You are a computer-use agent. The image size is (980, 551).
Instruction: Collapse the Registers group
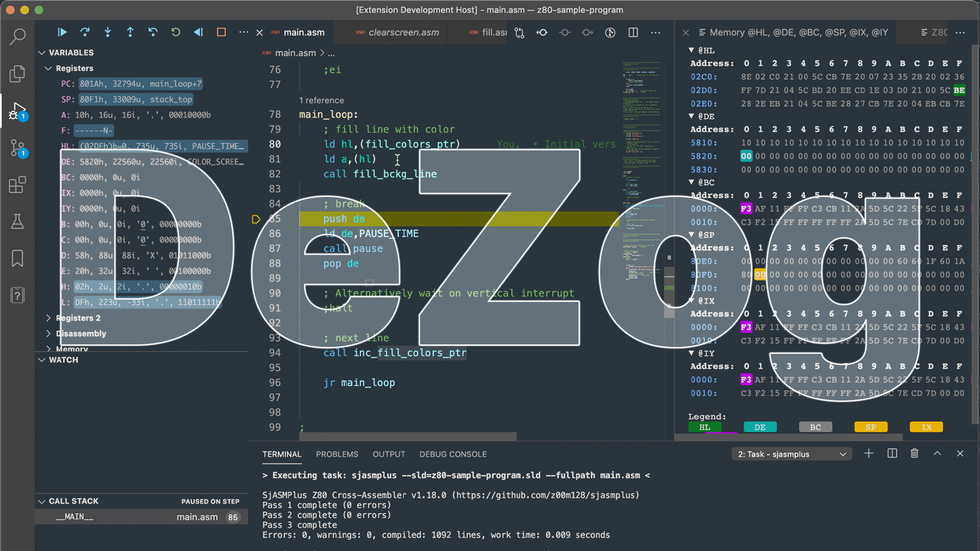tap(48, 68)
